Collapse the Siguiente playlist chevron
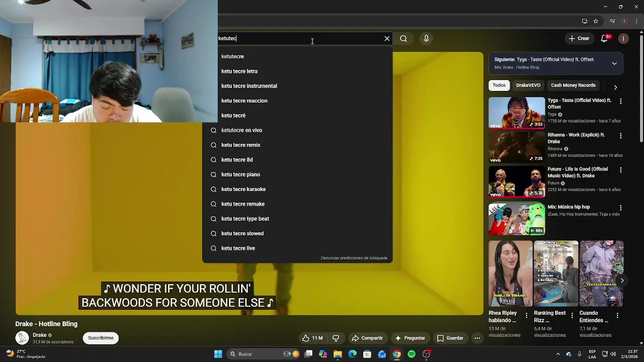 (x=614, y=63)
